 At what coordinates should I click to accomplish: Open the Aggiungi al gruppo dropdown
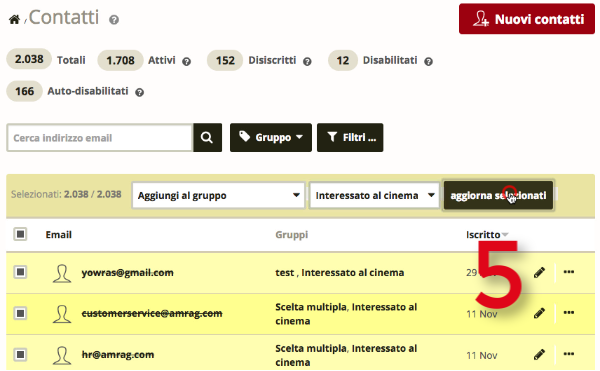pos(218,195)
